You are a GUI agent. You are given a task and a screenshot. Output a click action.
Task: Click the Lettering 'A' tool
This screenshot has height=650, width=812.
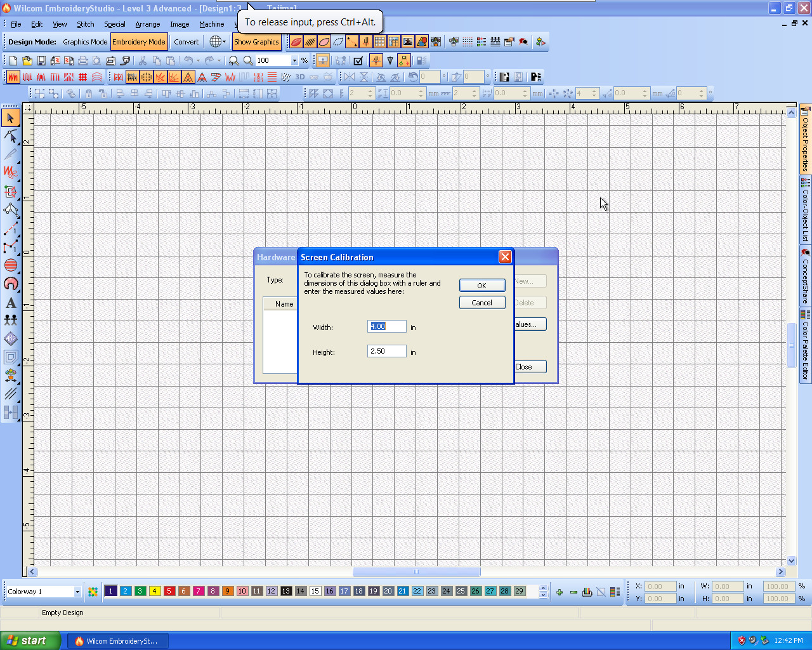pyautogui.click(x=11, y=303)
